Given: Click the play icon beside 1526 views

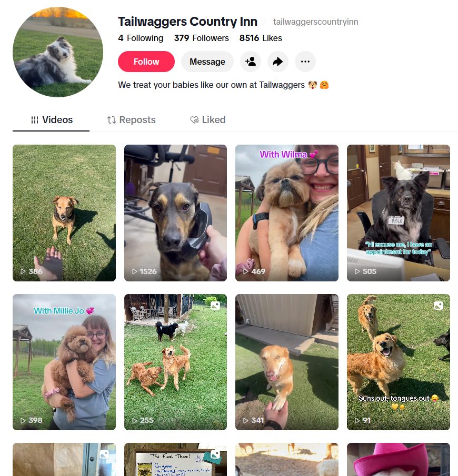Looking at the screenshot, I should [x=134, y=271].
